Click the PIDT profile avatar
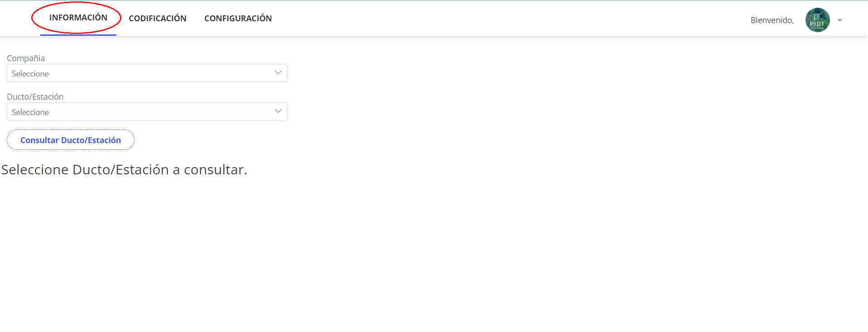This screenshot has height=332, width=868. [x=817, y=20]
